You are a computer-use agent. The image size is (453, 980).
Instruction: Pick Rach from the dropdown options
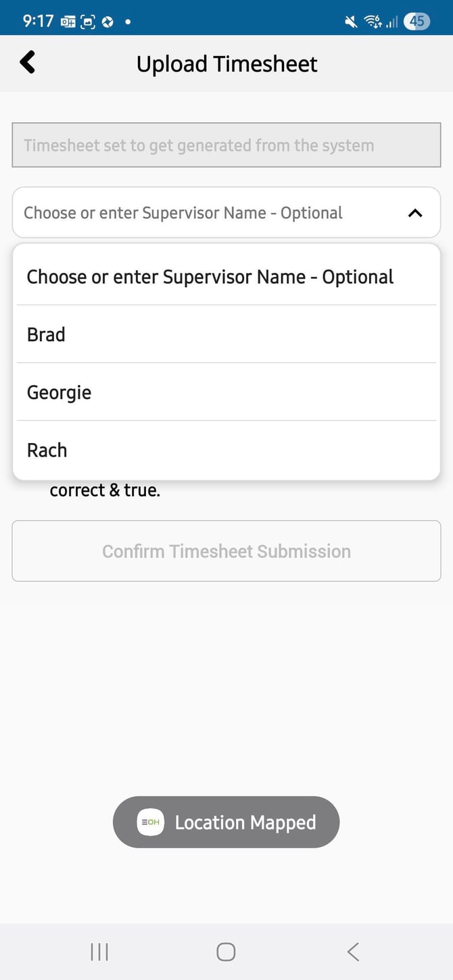(x=47, y=450)
